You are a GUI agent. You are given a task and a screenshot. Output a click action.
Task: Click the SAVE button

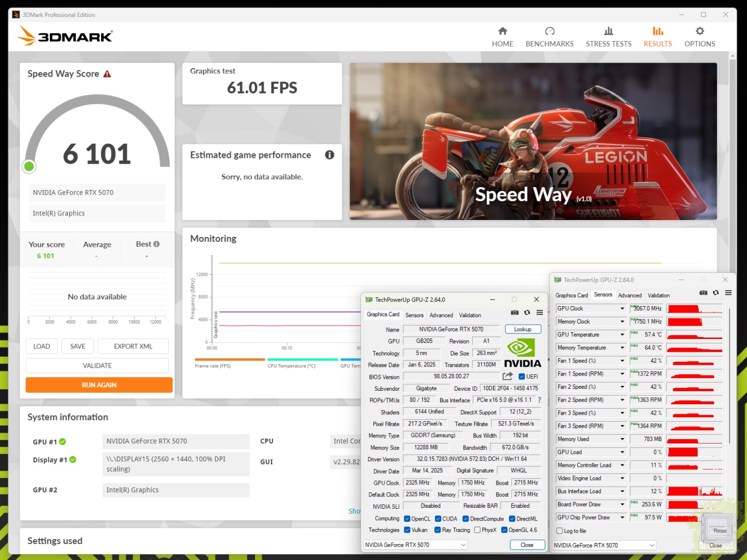click(78, 346)
